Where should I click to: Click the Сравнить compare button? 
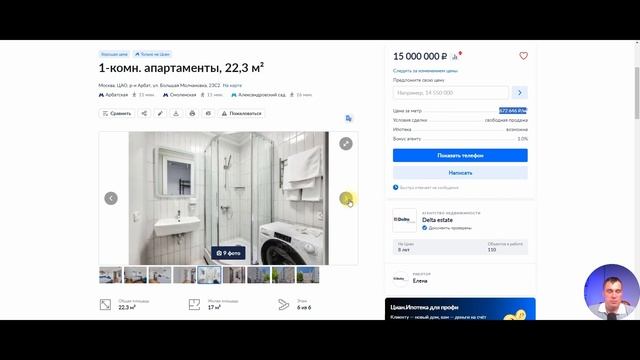[117, 113]
